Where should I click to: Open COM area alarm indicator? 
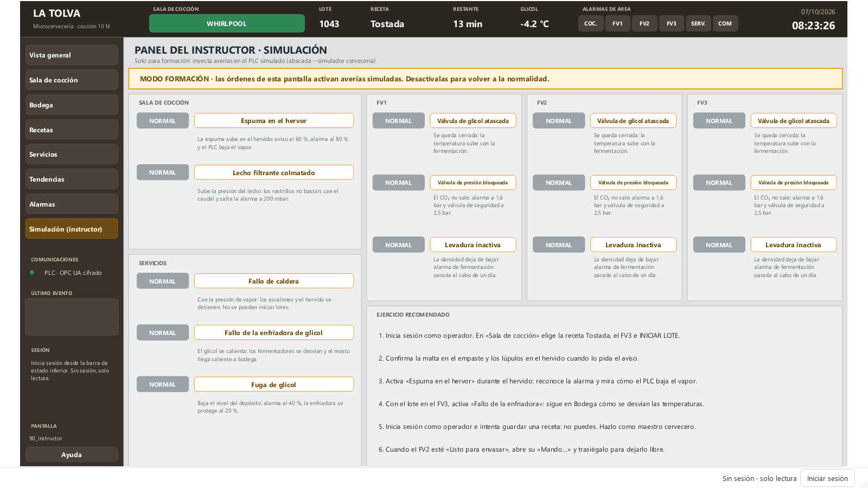tap(725, 23)
